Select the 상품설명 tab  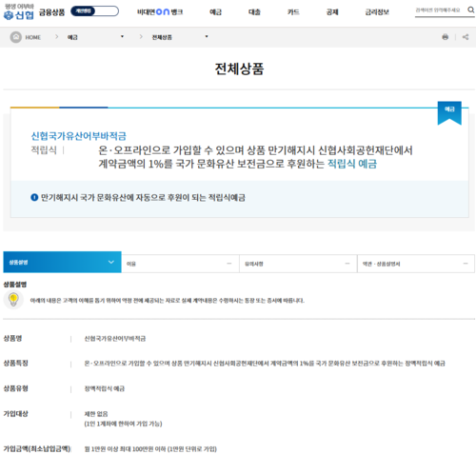pyautogui.click(x=62, y=262)
